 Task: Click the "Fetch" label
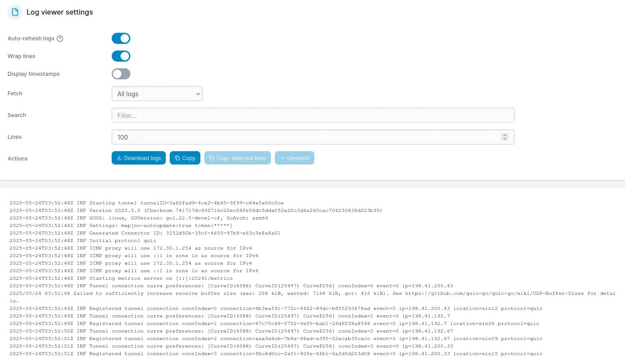click(x=15, y=94)
